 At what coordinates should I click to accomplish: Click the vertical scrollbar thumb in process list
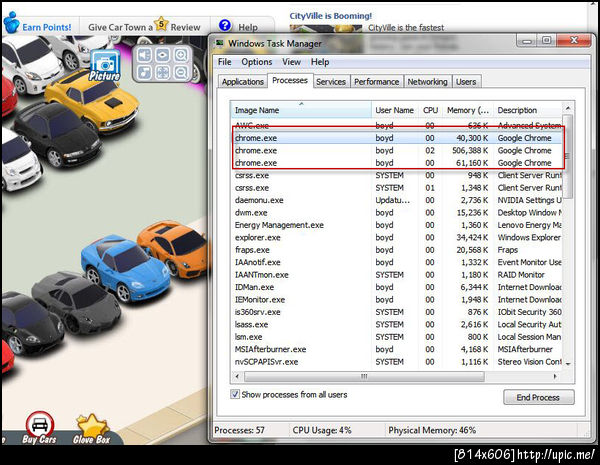tap(568, 156)
